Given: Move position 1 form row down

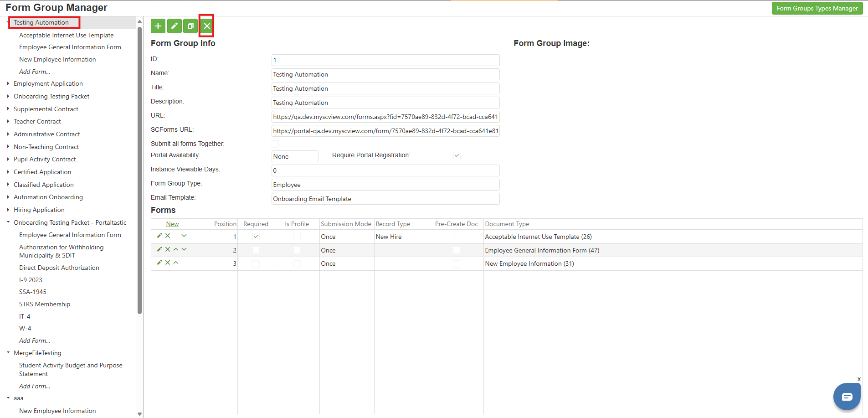Looking at the screenshot, I should [184, 236].
